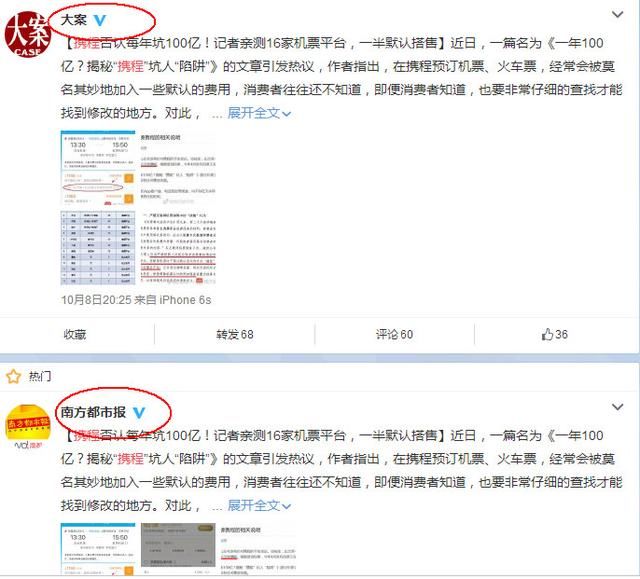Viewport: 640px width, 579px height.
Task: Open text statement thumbnail in 南方都市报 post
Action: pyautogui.click(x=258, y=549)
